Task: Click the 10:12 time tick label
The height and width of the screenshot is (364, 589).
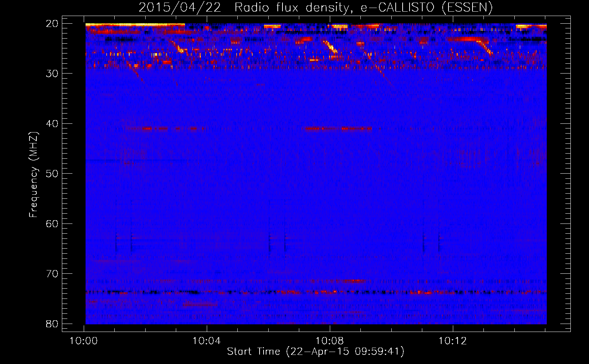Action: click(452, 341)
